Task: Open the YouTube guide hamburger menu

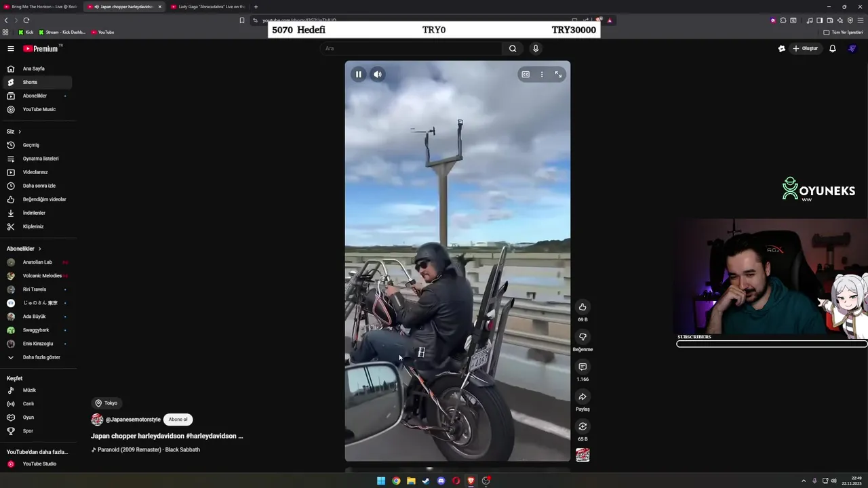Action: coord(11,49)
